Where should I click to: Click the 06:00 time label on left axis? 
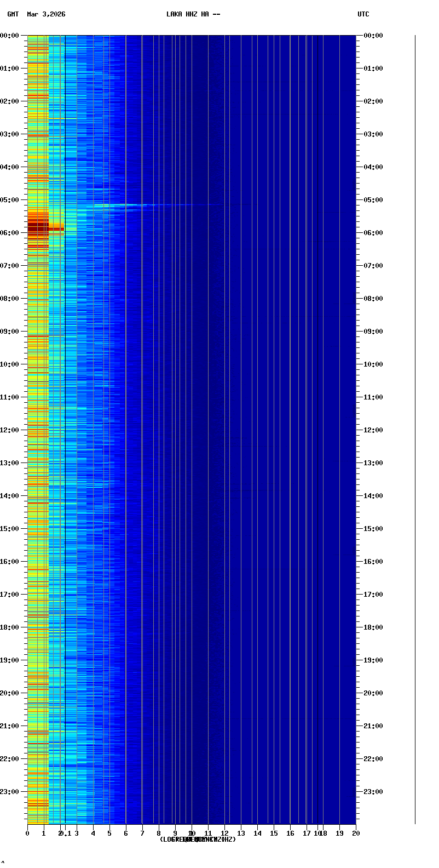coord(9,233)
